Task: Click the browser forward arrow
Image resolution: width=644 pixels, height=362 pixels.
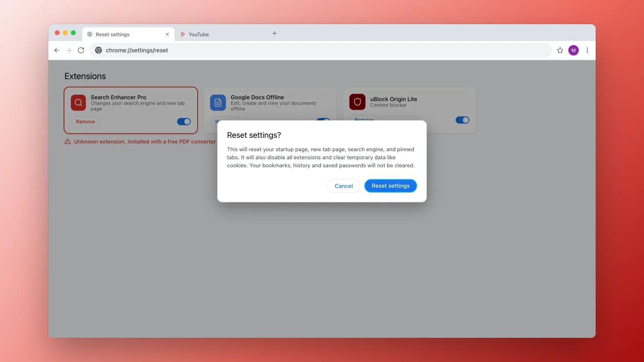Action: pyautogui.click(x=69, y=50)
